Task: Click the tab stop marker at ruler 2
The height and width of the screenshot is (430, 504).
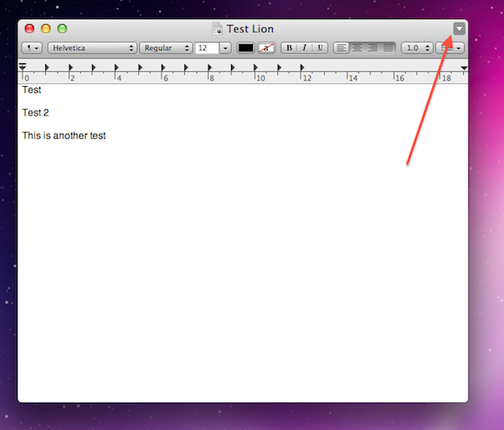Action: pyautogui.click(x=70, y=68)
